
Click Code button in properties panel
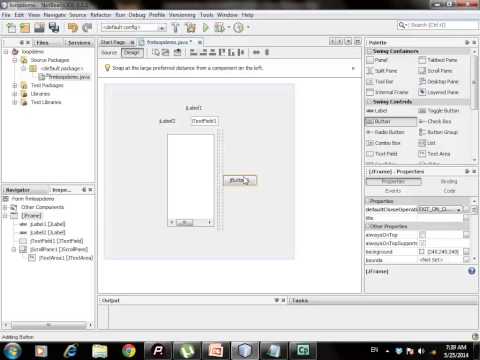tap(449, 191)
